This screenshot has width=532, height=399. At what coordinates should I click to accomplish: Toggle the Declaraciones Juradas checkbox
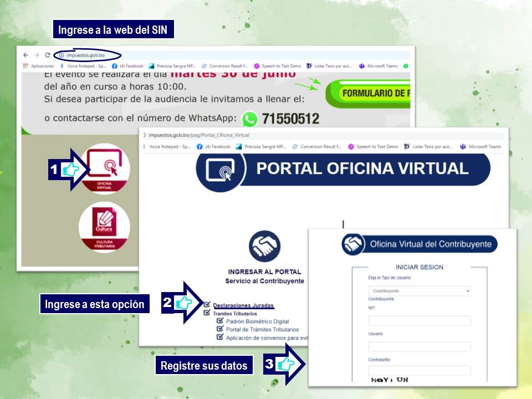pyautogui.click(x=207, y=305)
